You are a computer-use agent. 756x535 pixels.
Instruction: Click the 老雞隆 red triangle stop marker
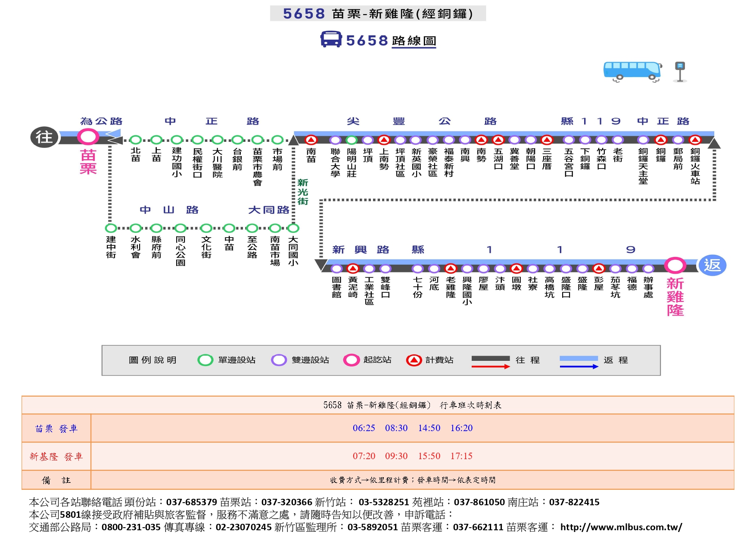pos(451,269)
